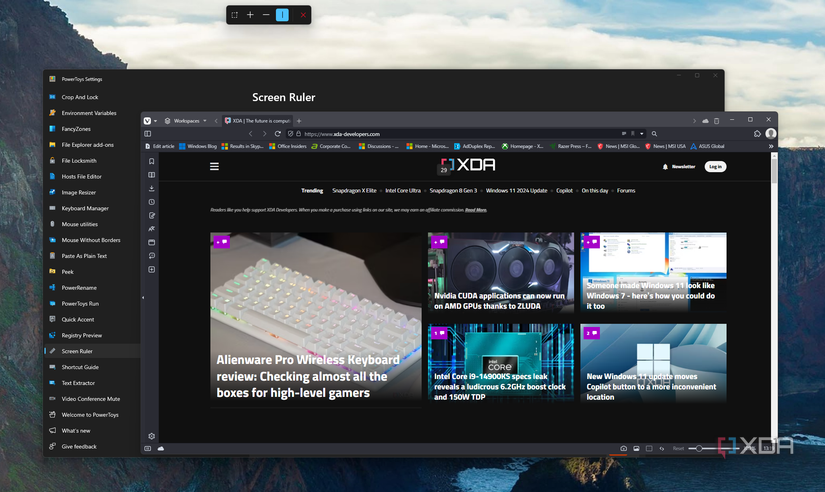This screenshot has height=492, width=825.
Task: Open the history panel clock icon
Action: coord(152,202)
